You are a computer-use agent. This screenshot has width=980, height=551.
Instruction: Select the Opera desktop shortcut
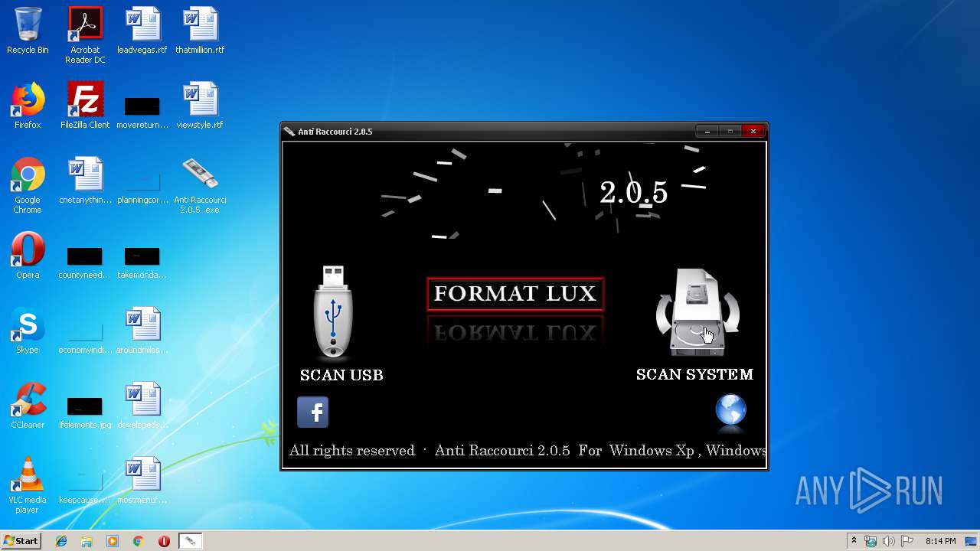(x=28, y=256)
